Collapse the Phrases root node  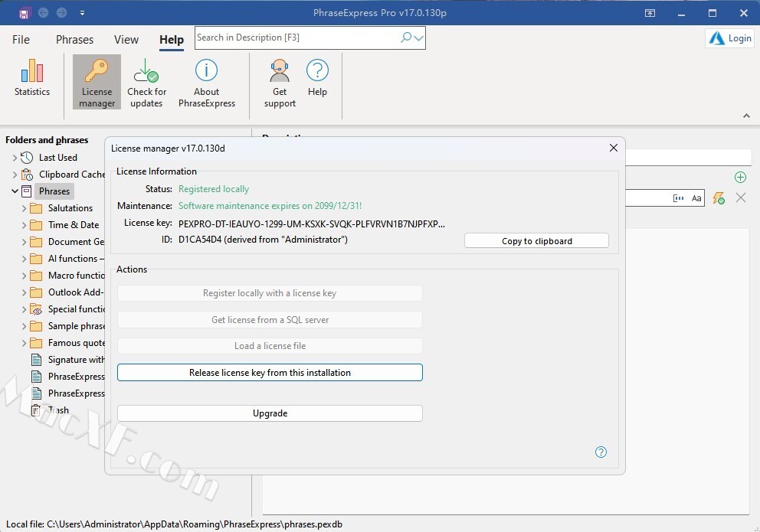pyautogui.click(x=15, y=191)
